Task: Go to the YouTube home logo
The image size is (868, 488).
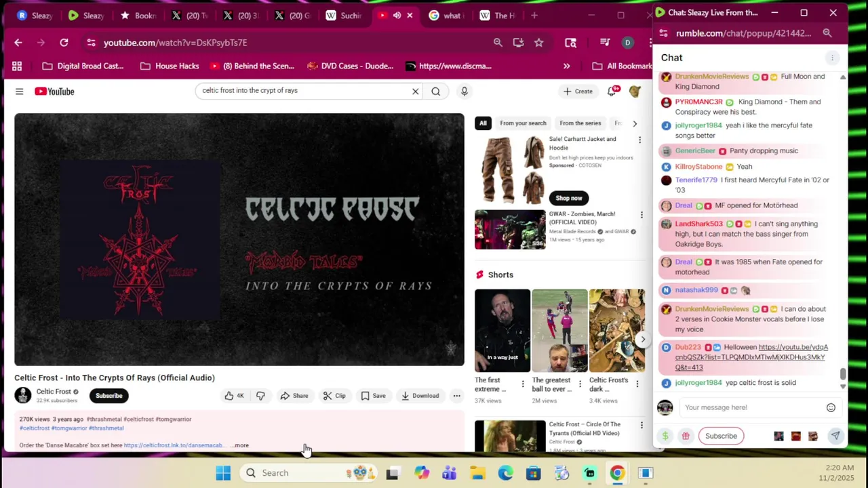Action: coord(54,91)
